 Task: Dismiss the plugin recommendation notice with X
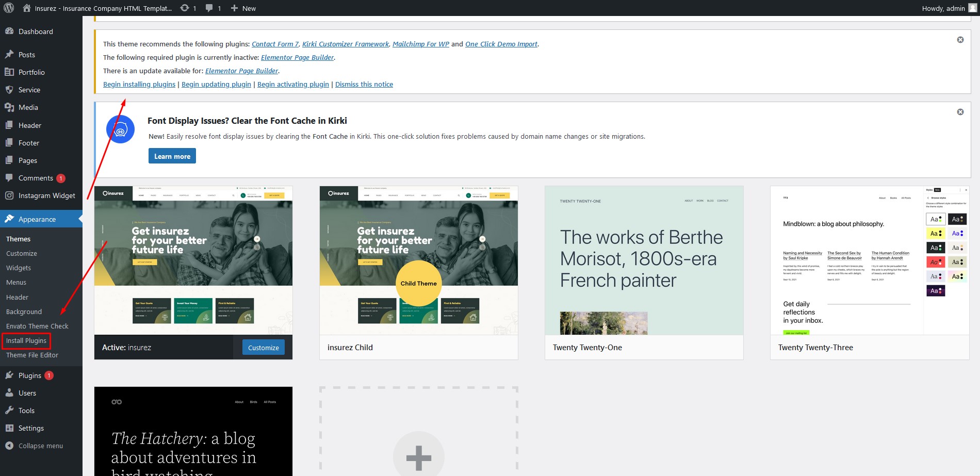[x=960, y=40]
